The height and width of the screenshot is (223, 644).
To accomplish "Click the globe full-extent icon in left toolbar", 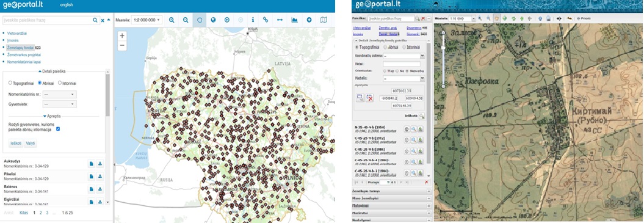I will tap(213, 20).
